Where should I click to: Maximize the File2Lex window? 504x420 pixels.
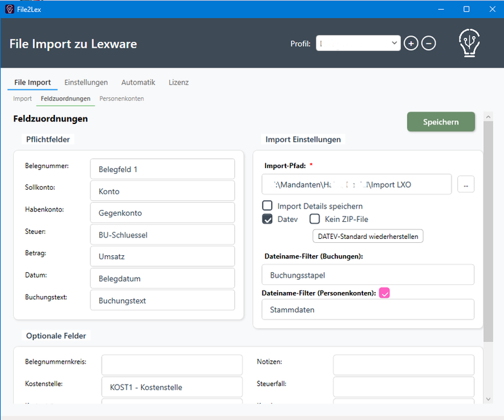(467, 9)
